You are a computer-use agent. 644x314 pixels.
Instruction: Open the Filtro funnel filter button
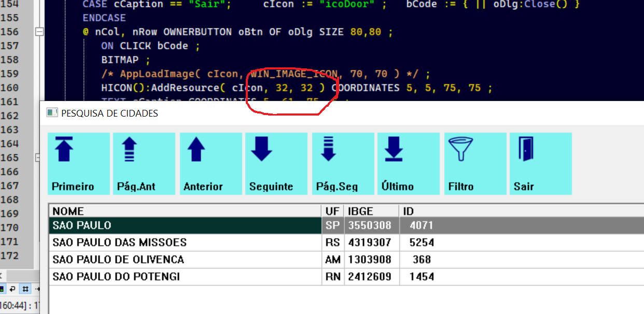(x=475, y=164)
